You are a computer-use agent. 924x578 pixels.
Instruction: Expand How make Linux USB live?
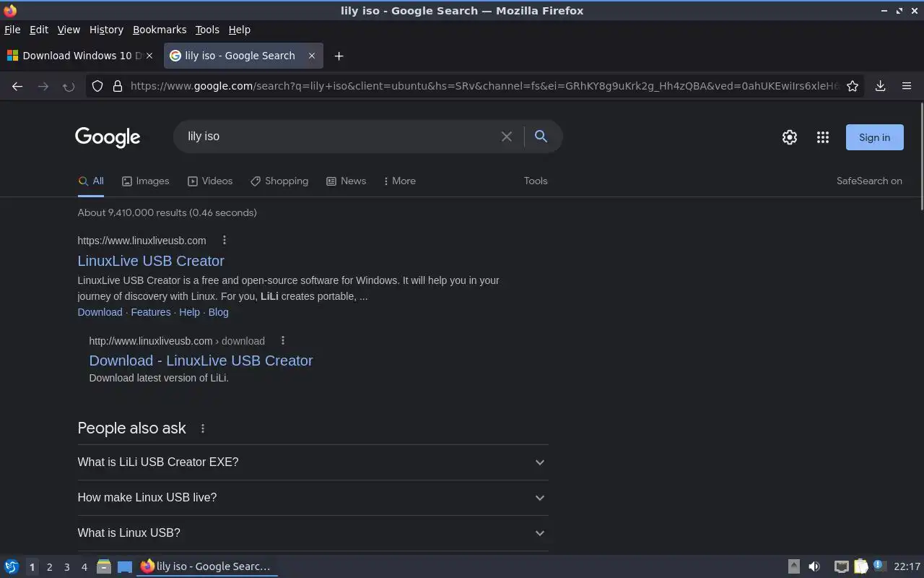pyautogui.click(x=313, y=498)
